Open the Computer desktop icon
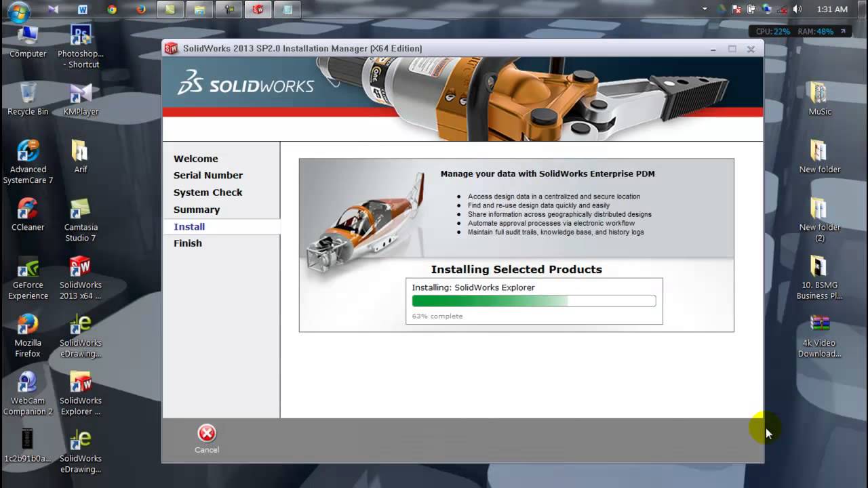Viewport: 868px width, 488px height. coord(28,42)
